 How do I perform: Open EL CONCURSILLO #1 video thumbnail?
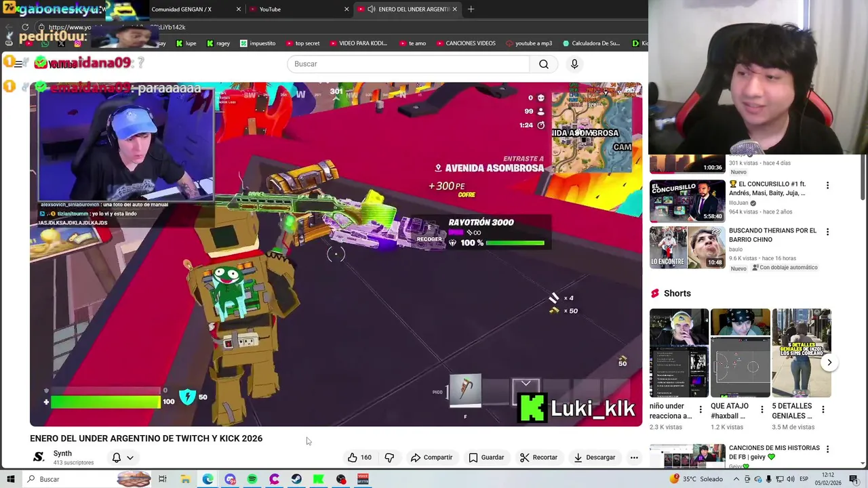(686, 201)
